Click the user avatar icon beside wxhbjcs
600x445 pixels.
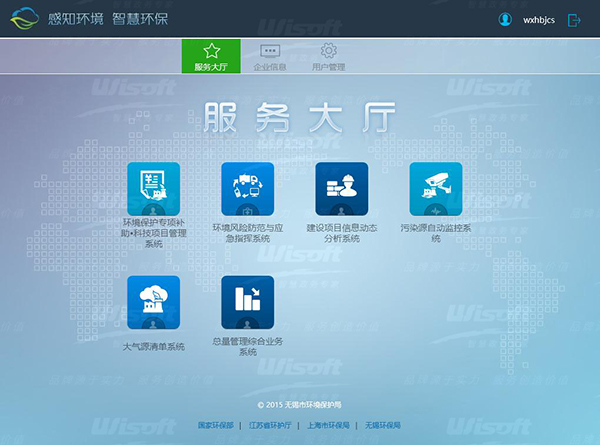505,19
